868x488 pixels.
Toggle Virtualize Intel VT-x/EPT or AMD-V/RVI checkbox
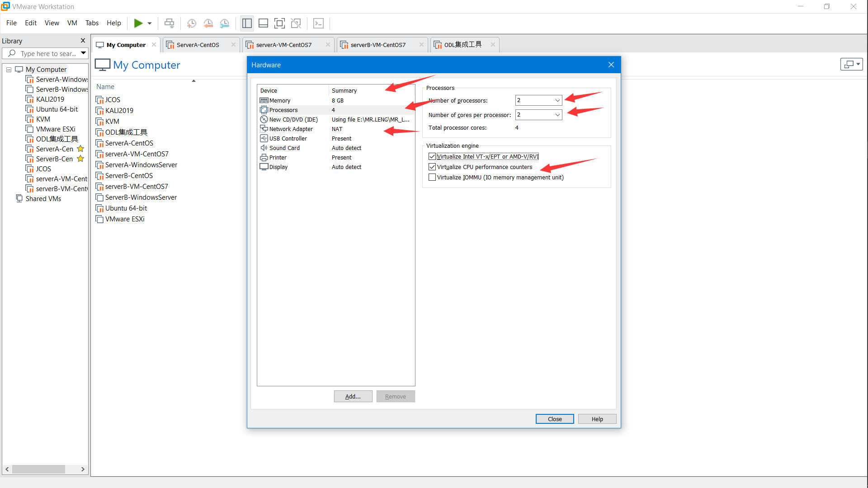point(432,156)
